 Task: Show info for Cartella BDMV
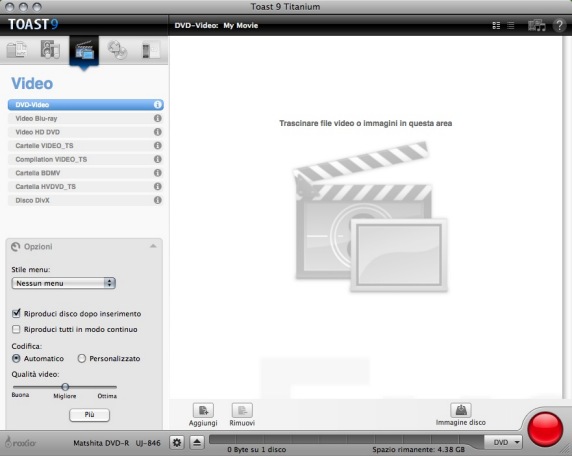(x=158, y=173)
